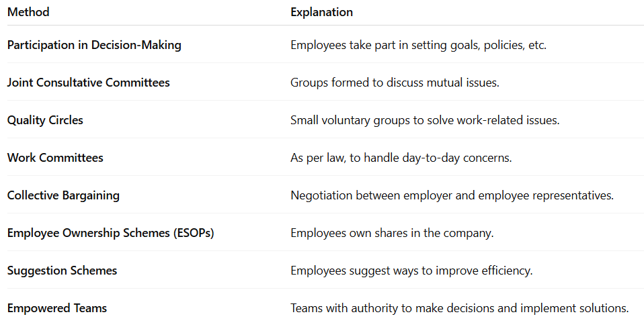Click 'Employees suggest ways to improve efficiency'
The height and width of the screenshot is (335, 644).
[x=411, y=271]
